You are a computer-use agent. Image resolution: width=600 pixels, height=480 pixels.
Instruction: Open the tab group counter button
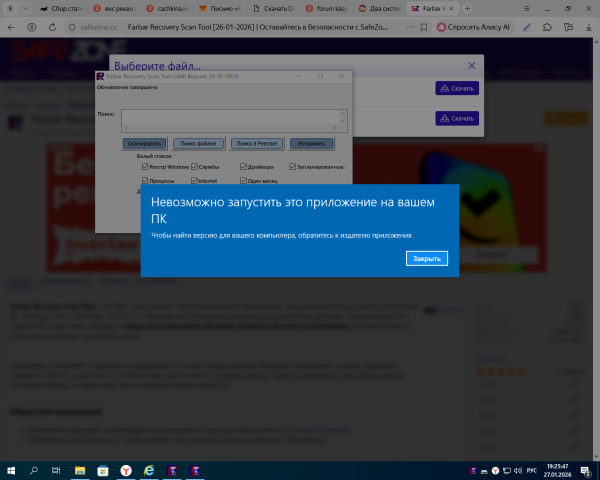coord(10,8)
